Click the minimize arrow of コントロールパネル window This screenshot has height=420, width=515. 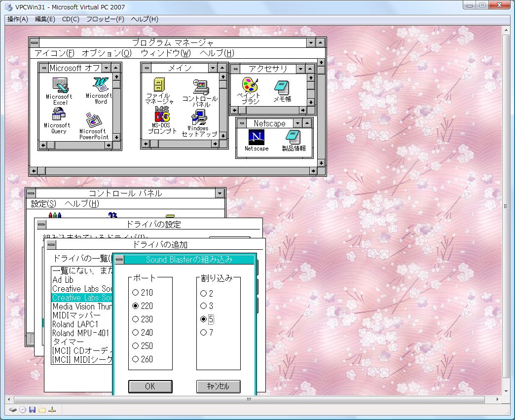pos(220,193)
